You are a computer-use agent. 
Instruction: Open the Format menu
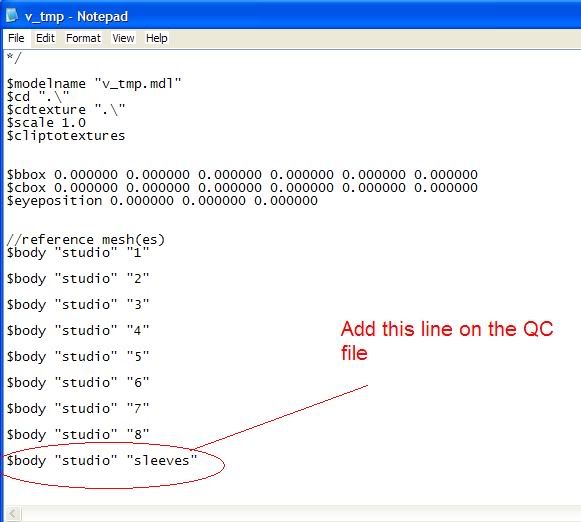click(x=83, y=38)
